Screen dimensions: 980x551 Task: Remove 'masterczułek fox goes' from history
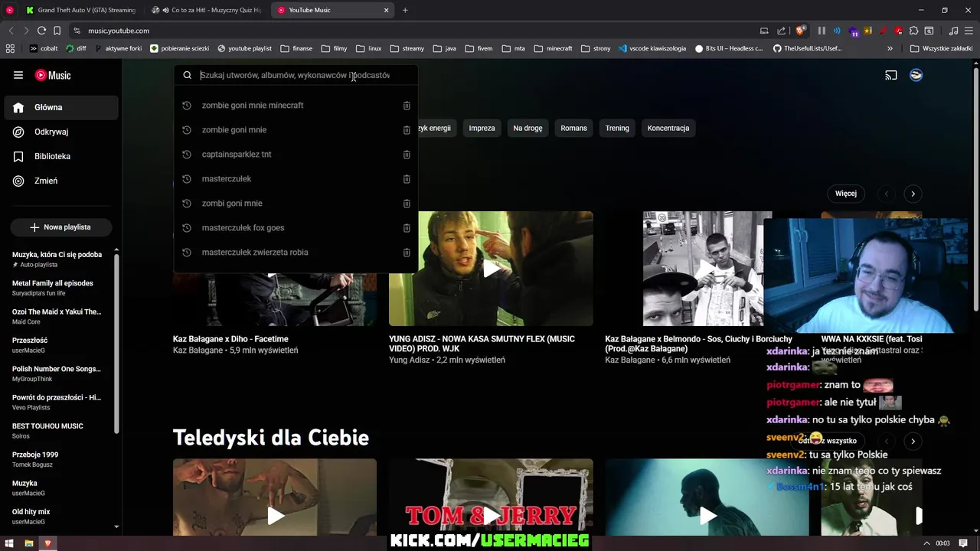407,228
